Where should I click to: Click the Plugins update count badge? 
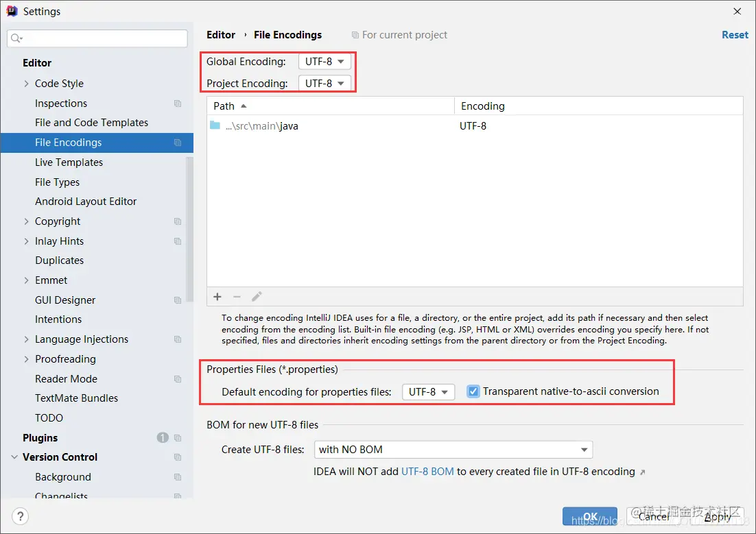163,437
